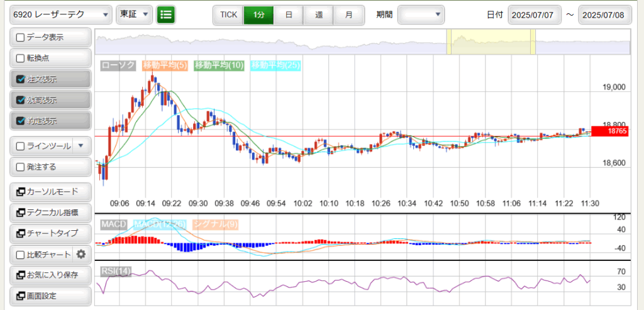
Task: Toggle the 移動平均(5) legend label
Action: (x=165, y=65)
